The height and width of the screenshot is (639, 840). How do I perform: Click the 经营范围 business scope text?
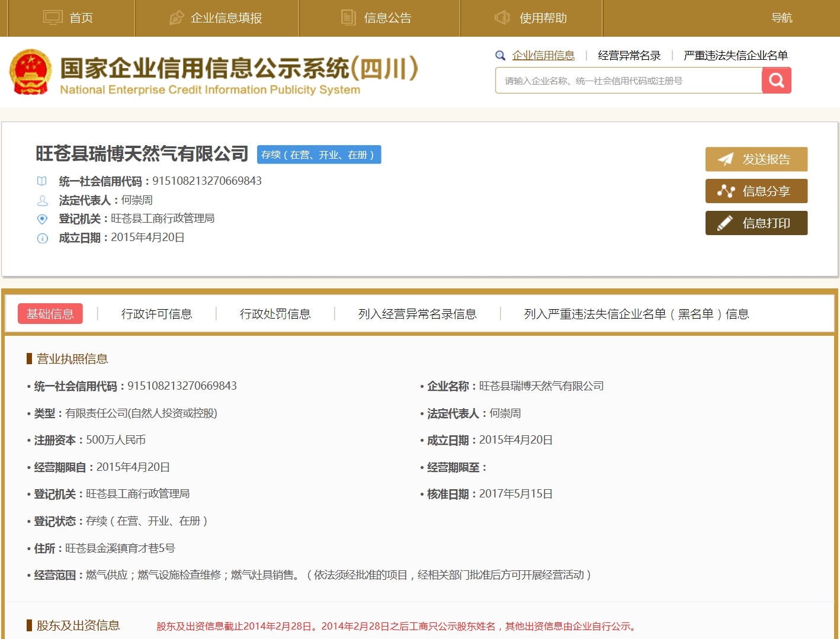click(338, 575)
